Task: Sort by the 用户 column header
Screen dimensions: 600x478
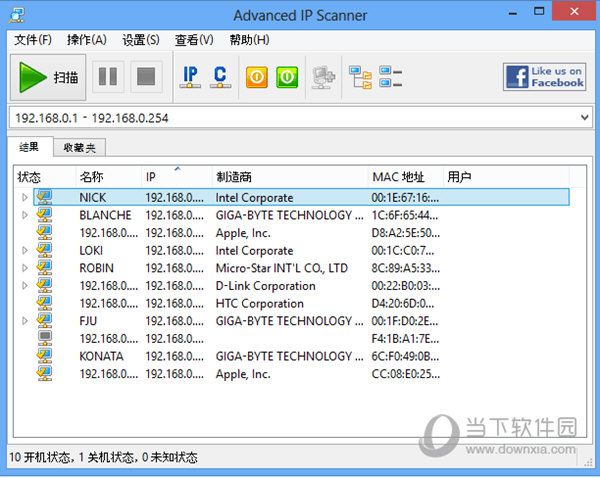Action: tap(506, 177)
